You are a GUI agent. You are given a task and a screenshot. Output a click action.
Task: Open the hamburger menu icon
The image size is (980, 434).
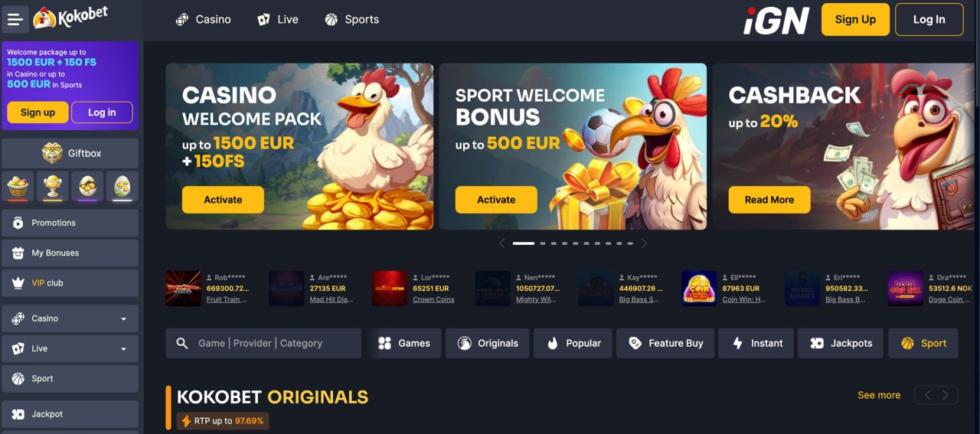[x=14, y=19]
